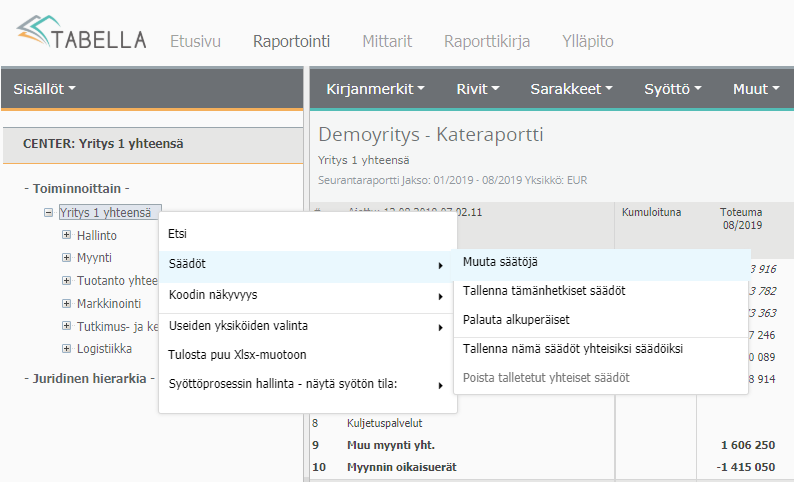
Task: Collapse the Yritys 1 yhteensä tree node
Action: point(49,213)
